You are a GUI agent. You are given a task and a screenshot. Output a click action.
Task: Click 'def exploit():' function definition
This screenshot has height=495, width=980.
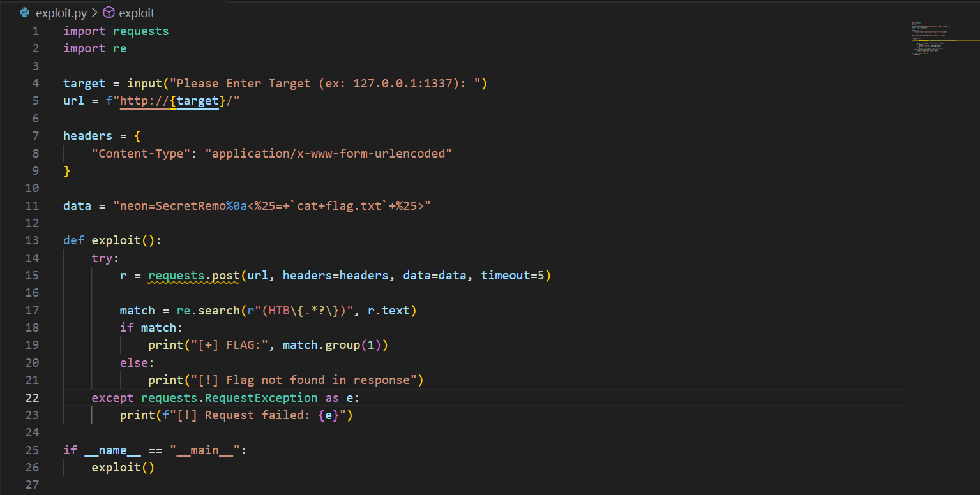point(113,240)
